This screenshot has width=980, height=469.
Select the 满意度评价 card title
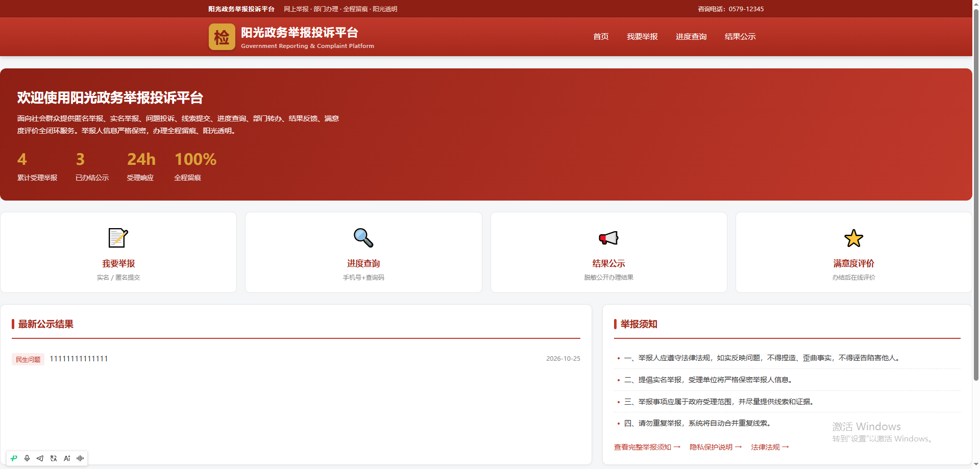[x=853, y=263]
